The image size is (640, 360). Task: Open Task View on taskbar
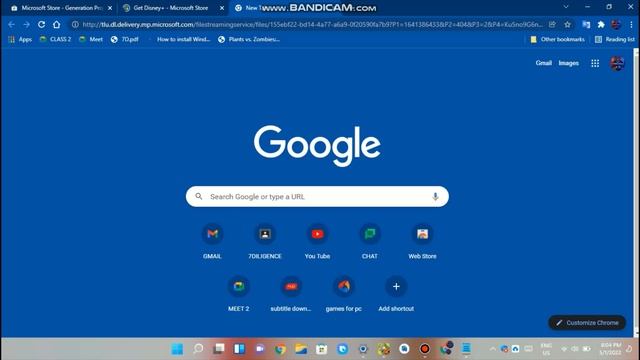click(x=219, y=349)
